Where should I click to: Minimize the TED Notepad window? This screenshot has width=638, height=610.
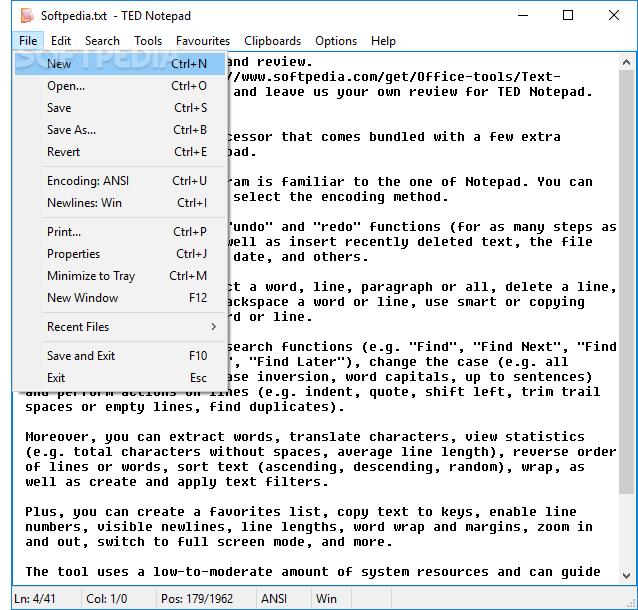(523, 16)
